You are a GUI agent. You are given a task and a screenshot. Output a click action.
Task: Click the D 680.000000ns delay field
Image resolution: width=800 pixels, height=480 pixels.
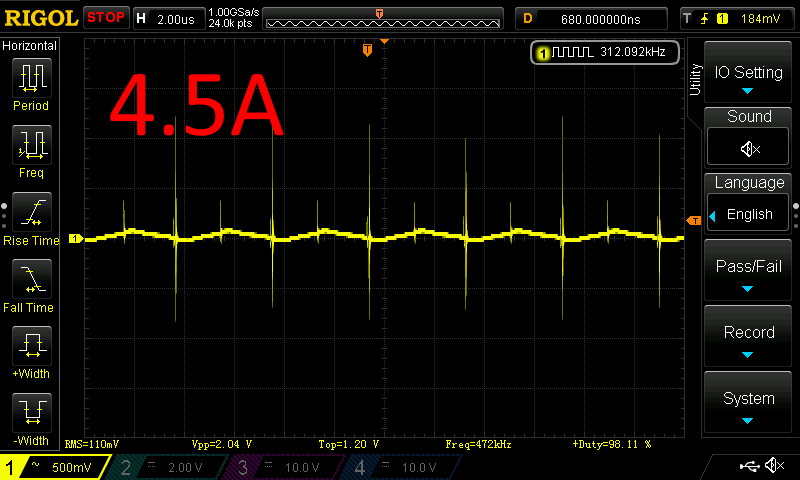pyautogui.click(x=591, y=19)
